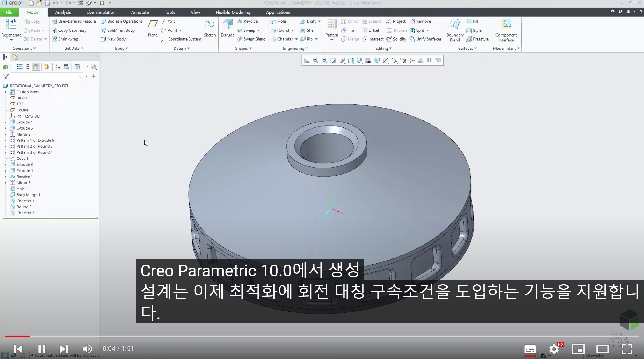Click the Axis datum tool

168,21
